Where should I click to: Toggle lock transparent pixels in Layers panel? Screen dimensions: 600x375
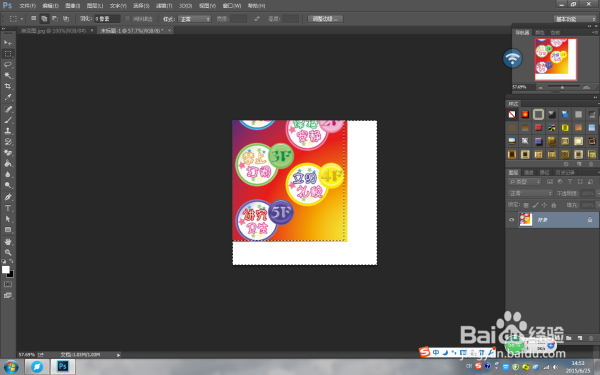[x=526, y=205]
